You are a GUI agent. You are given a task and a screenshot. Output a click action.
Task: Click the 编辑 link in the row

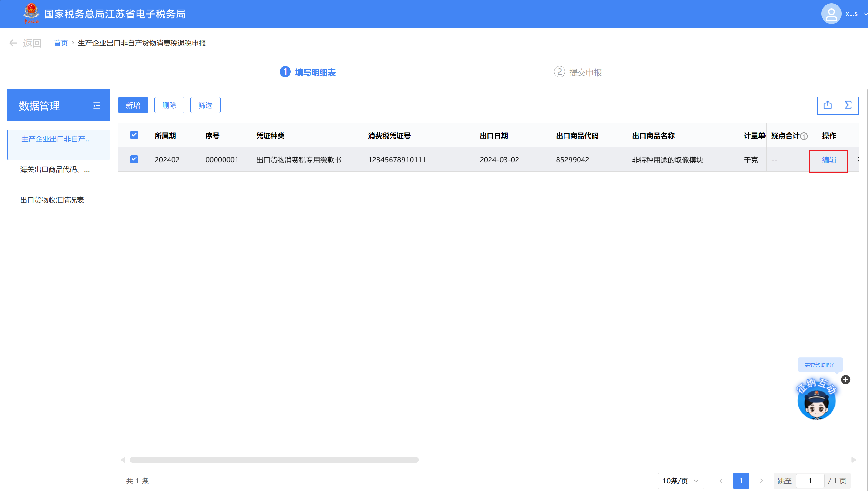pos(829,160)
